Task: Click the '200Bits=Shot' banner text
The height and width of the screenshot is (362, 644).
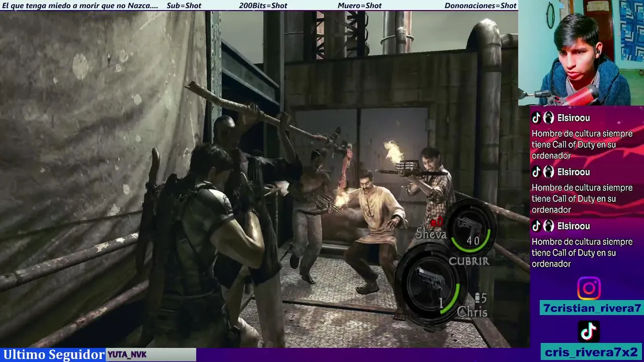Action: tap(263, 6)
